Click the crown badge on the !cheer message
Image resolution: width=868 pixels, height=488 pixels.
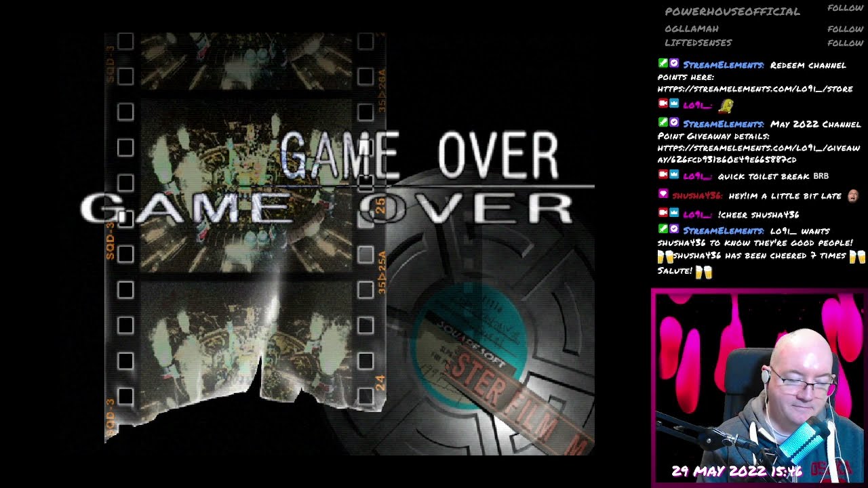(674, 213)
